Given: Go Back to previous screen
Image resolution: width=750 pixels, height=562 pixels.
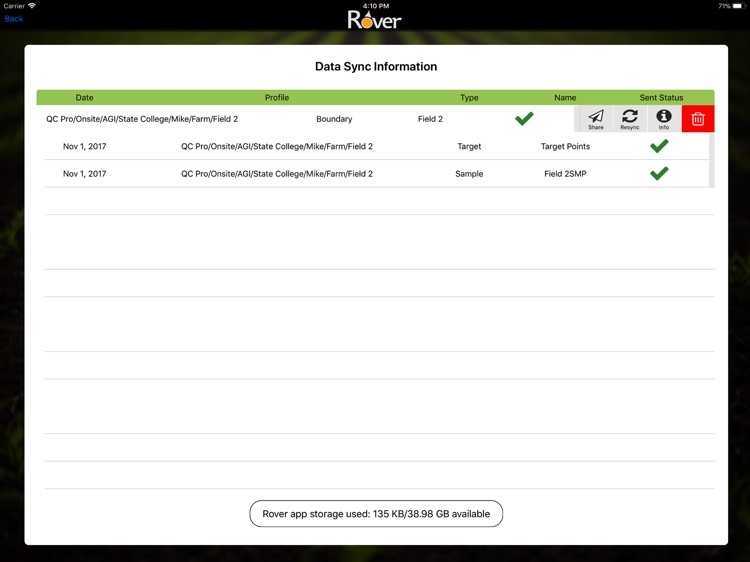Looking at the screenshot, I should point(14,19).
